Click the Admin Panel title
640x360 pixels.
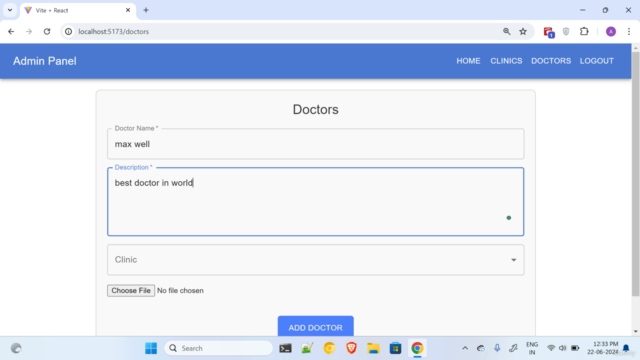pos(44,61)
